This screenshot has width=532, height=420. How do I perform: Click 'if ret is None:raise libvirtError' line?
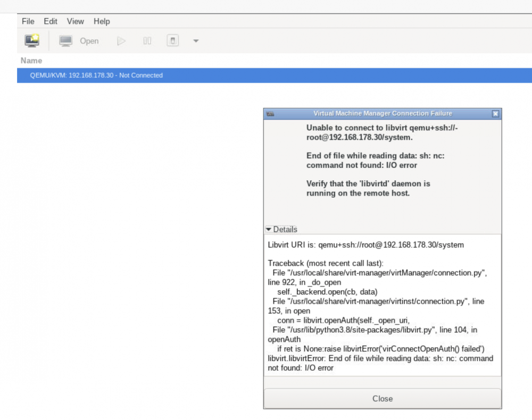click(381, 349)
